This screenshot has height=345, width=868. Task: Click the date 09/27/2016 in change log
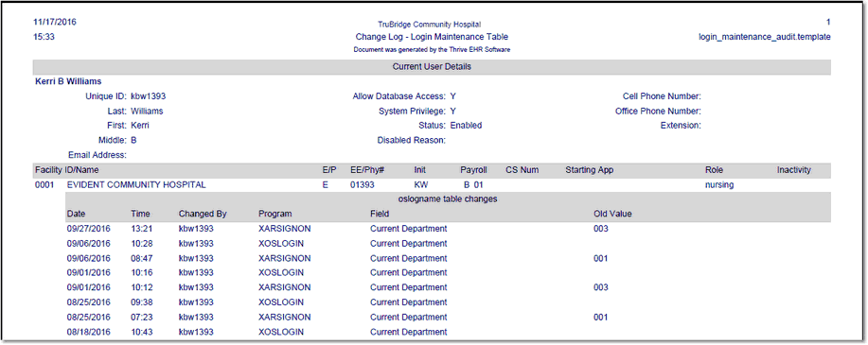tap(89, 229)
